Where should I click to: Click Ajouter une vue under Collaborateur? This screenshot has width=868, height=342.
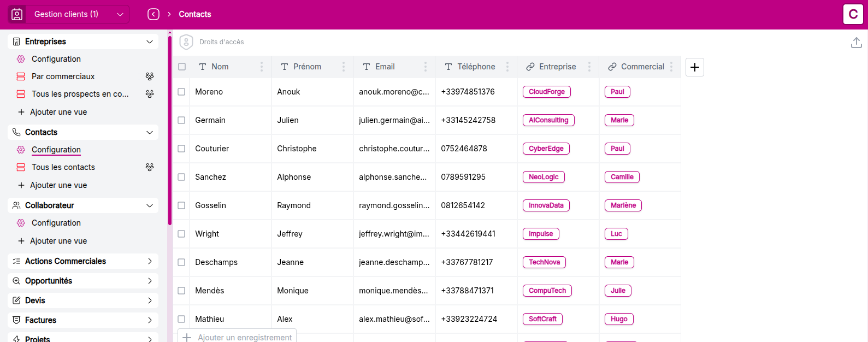[52, 241]
